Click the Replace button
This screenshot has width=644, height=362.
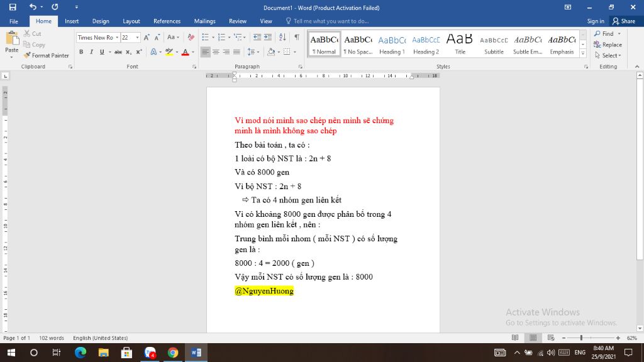(x=608, y=45)
